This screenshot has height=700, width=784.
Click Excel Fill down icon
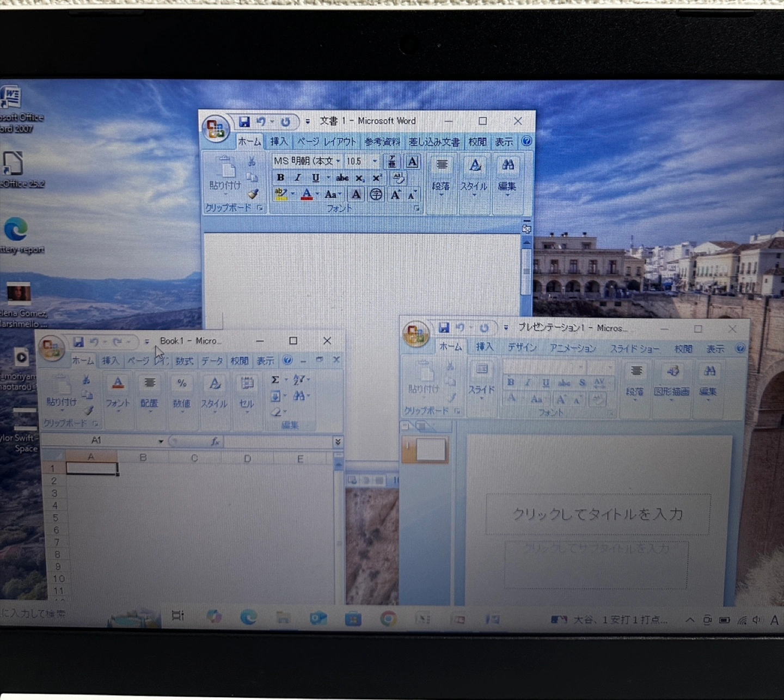click(276, 396)
